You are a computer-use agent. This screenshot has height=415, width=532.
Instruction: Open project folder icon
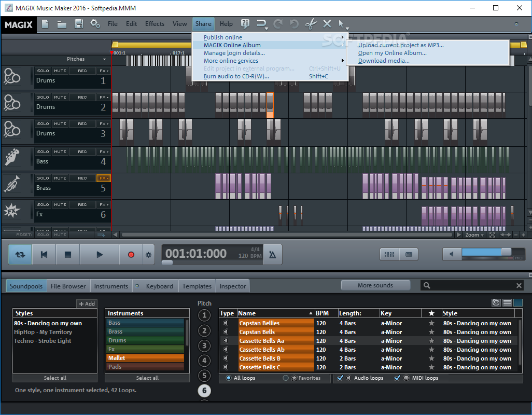pos(61,24)
